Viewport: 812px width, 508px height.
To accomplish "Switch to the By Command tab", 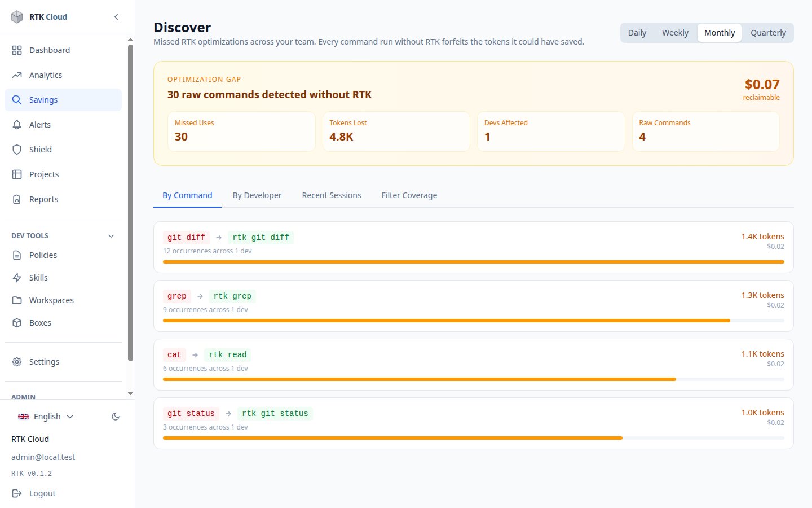I will click(x=187, y=195).
